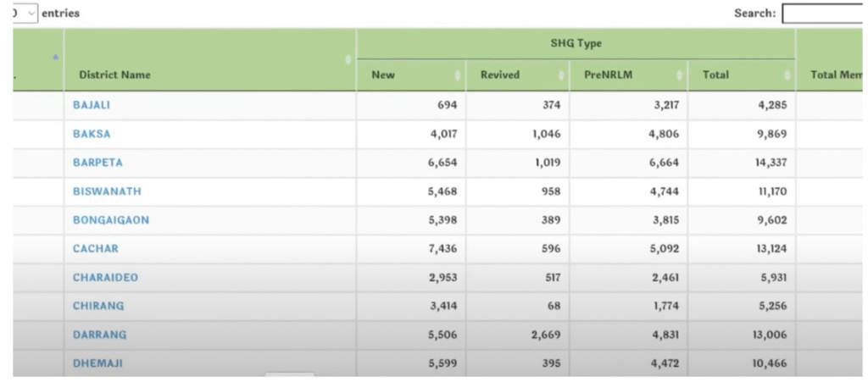The height and width of the screenshot is (382, 868).
Task: Select BAJALI total value 4,285
Action: (x=772, y=105)
